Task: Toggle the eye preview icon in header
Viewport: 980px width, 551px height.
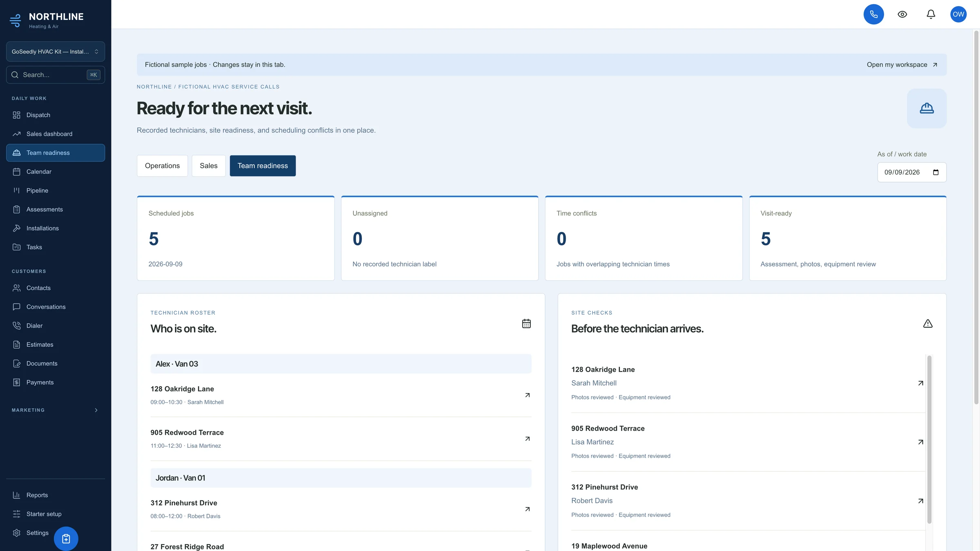Action: tap(902, 14)
